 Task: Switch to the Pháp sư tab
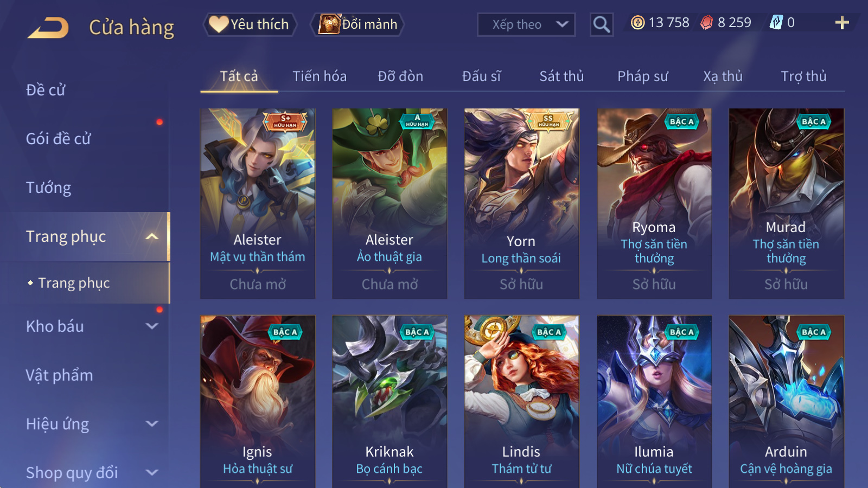[x=642, y=76]
